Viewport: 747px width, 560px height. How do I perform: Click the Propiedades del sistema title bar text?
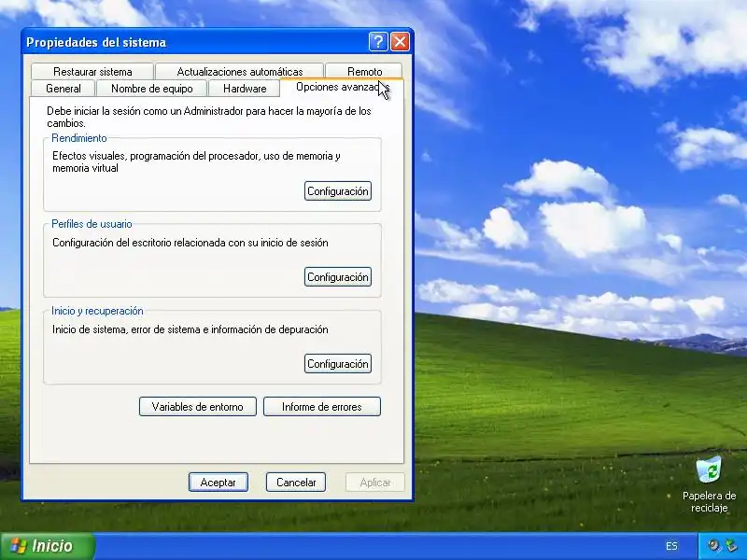pos(96,42)
